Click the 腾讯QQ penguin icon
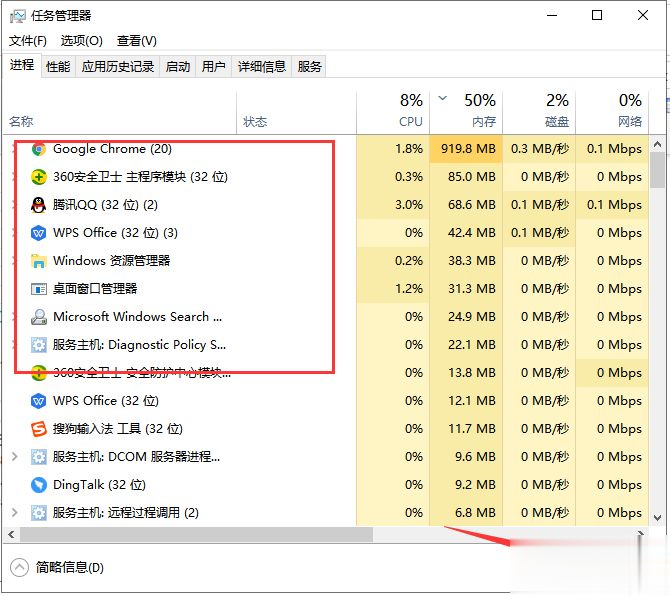 click(x=38, y=205)
